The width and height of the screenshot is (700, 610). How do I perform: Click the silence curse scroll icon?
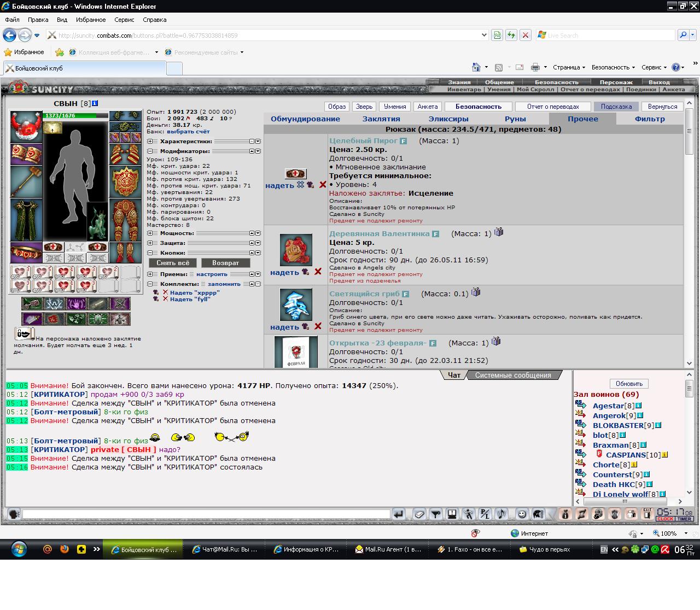[25, 333]
